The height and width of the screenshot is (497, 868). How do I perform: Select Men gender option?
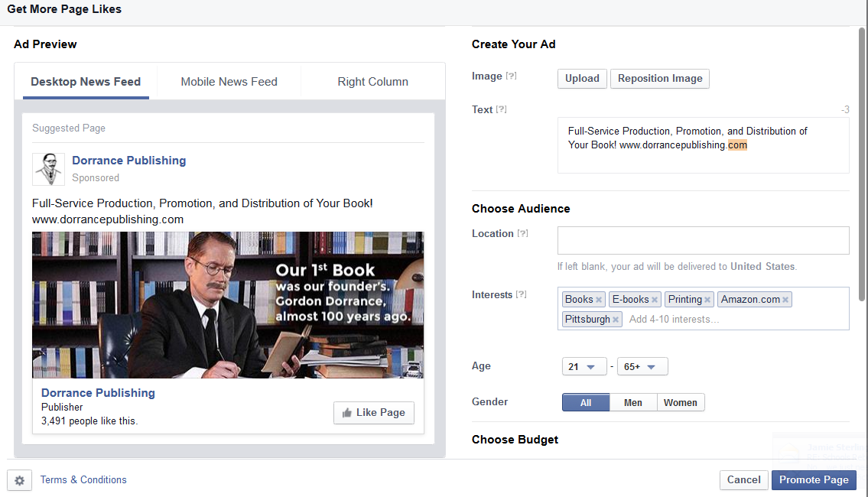coord(633,402)
